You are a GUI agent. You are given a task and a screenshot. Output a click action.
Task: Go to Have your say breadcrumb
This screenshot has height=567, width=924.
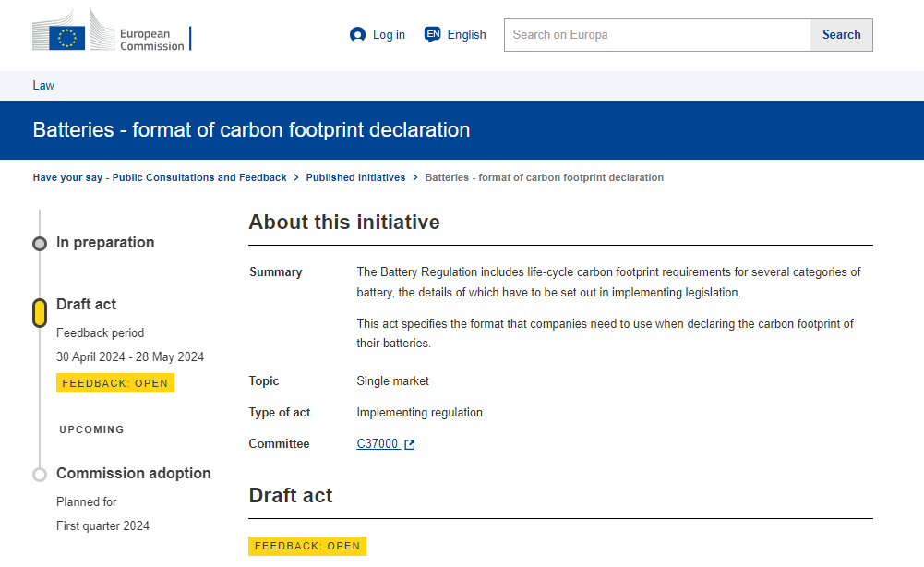160,177
